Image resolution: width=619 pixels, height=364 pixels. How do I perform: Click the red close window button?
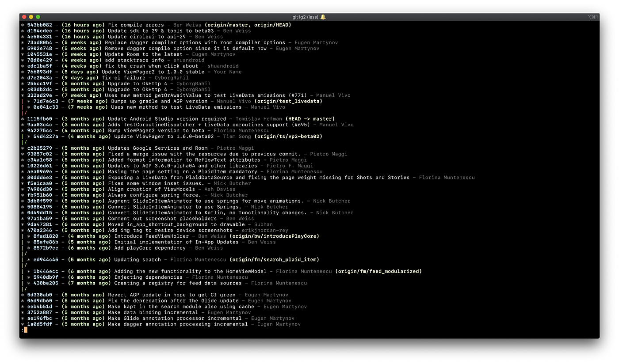point(24,17)
